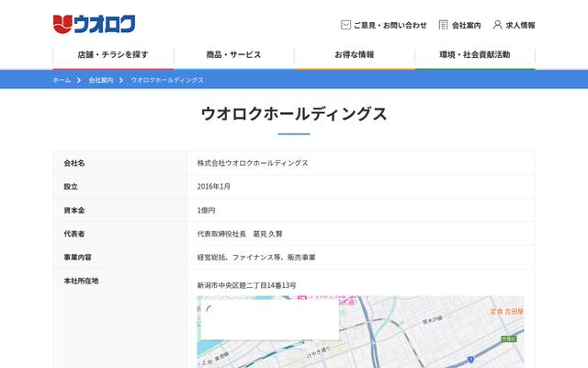This screenshot has height=368, width=588.
Task: Open the 求人情報 link
Action: click(520, 25)
